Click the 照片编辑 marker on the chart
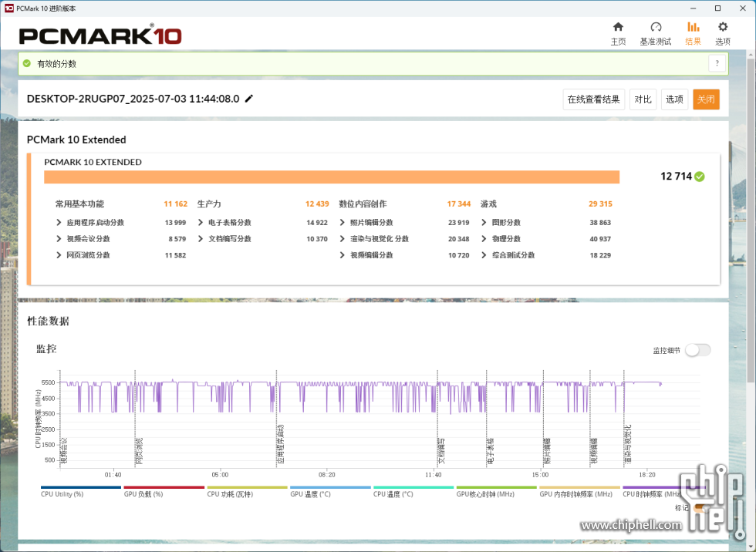The image size is (756, 552). (x=547, y=451)
